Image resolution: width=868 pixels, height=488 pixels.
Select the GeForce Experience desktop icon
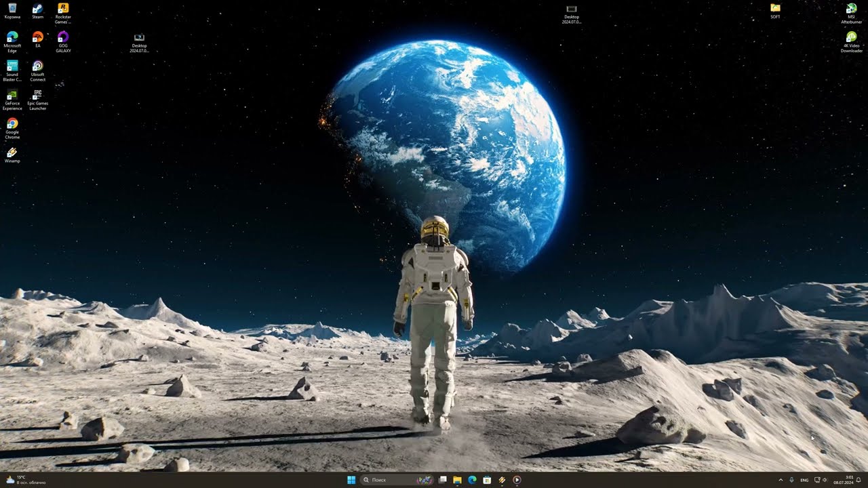pyautogui.click(x=12, y=100)
